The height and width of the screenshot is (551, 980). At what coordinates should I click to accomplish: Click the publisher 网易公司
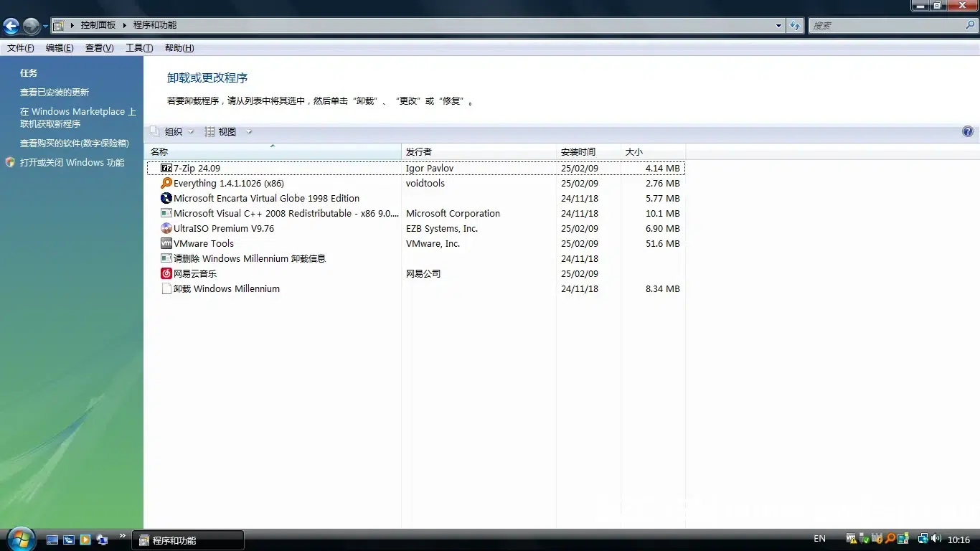coord(423,273)
